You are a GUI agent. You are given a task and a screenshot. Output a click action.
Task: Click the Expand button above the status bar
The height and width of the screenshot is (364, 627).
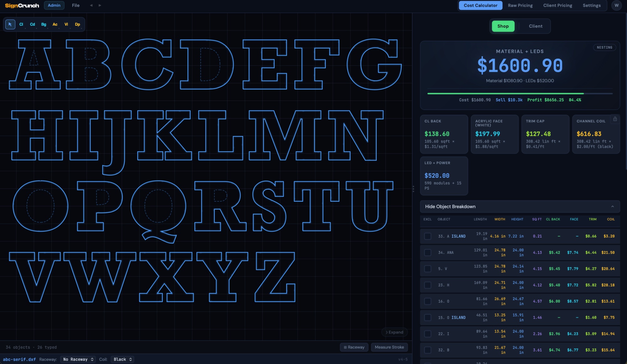(394, 332)
